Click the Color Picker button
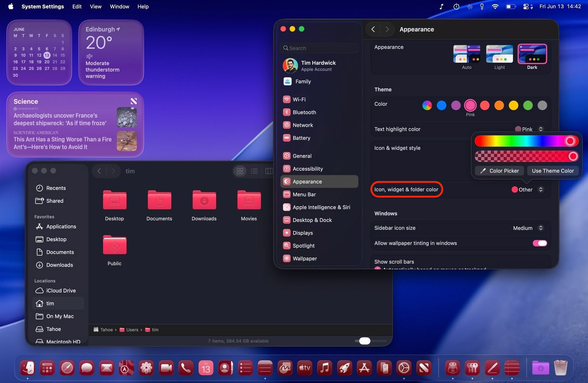 pyautogui.click(x=499, y=171)
